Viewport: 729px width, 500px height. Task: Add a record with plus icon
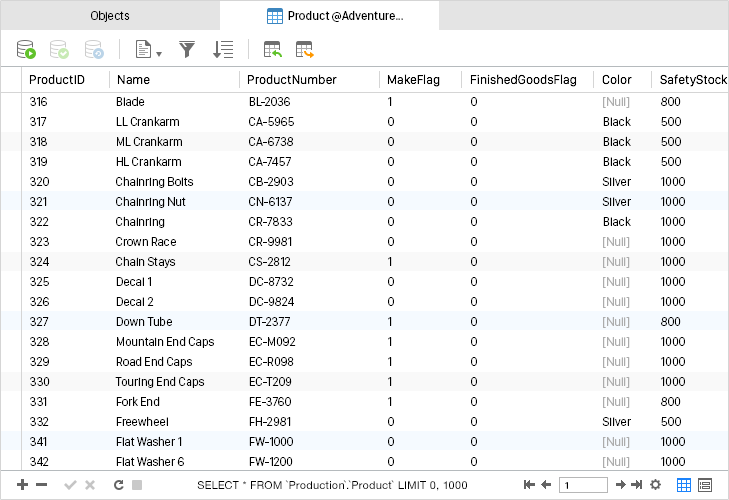[22, 485]
